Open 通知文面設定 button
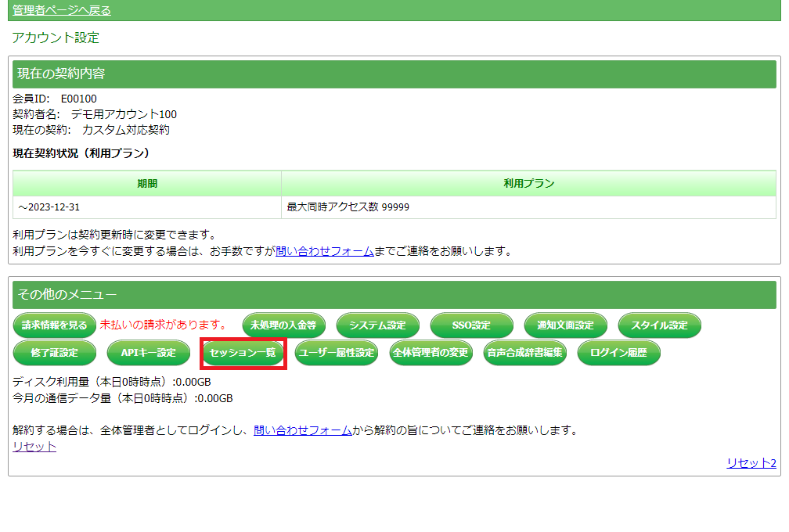This screenshot has height=532, width=789. point(566,325)
